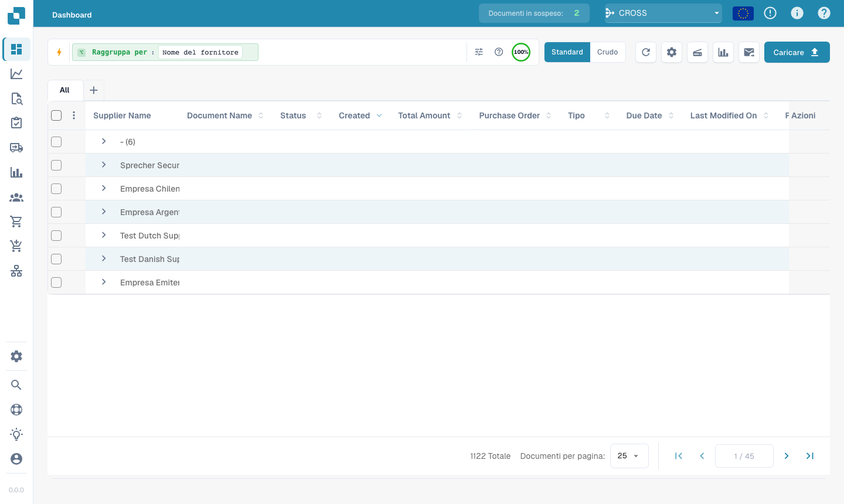The width and height of the screenshot is (844, 504).
Task: Open the lifebuoy support icon
Action: (16, 410)
